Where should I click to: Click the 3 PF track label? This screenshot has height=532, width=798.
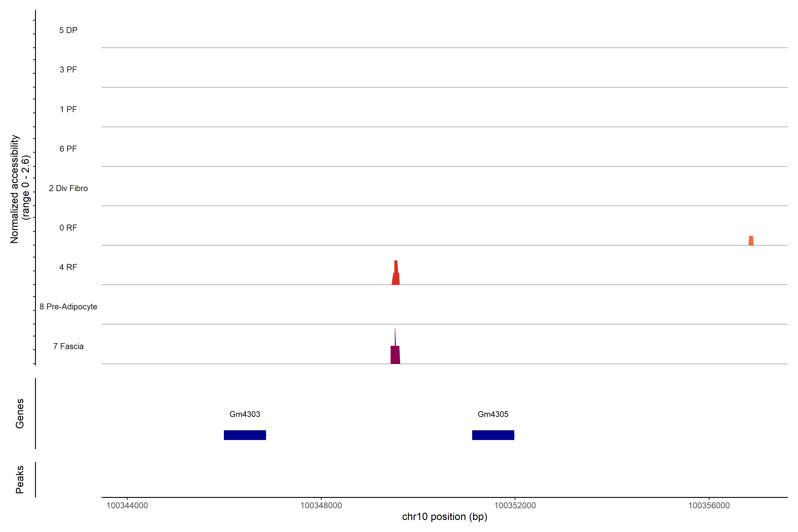point(68,70)
